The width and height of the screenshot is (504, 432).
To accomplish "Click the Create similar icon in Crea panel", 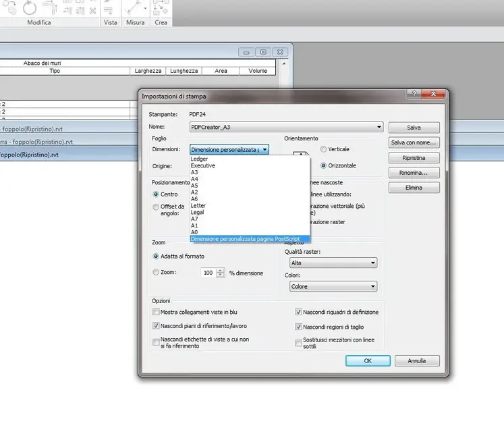I will click(x=161, y=7).
